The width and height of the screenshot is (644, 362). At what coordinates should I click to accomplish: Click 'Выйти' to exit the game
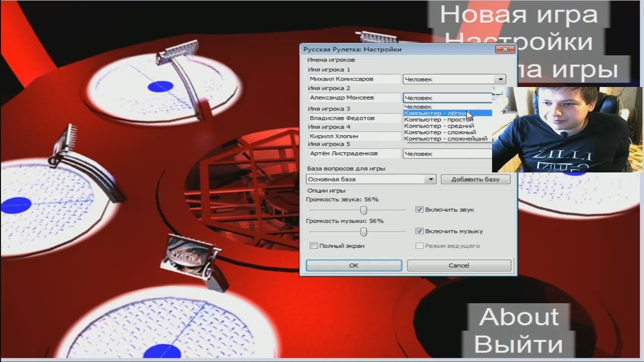519,345
